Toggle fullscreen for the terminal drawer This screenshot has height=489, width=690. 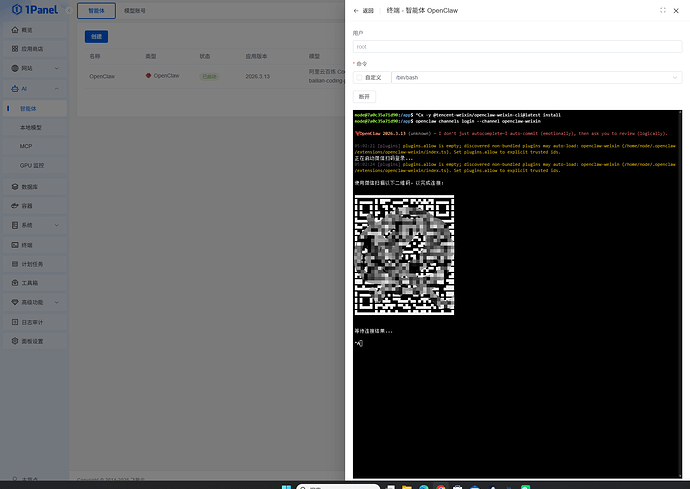[663, 10]
